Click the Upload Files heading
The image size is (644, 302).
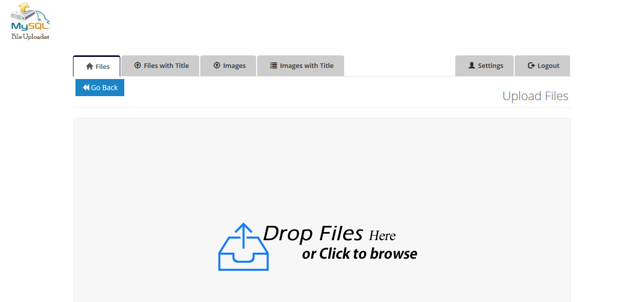(x=535, y=96)
